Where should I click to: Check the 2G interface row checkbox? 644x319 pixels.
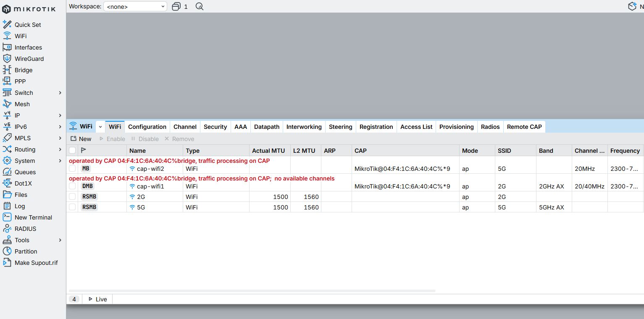click(x=72, y=196)
